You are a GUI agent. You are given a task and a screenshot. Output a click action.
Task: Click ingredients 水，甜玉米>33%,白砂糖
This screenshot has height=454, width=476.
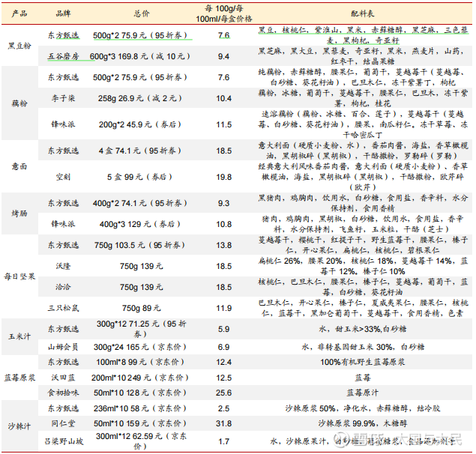click(363, 329)
